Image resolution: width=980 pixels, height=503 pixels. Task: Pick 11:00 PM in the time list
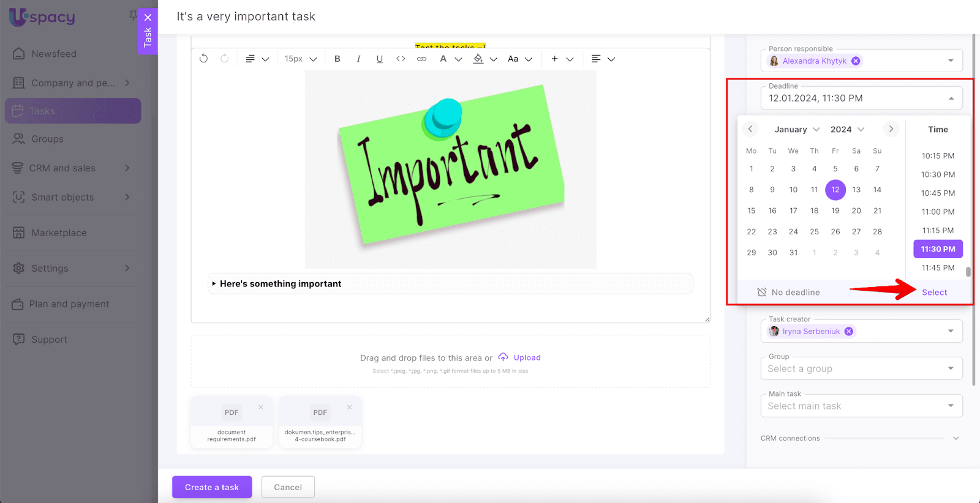point(938,212)
